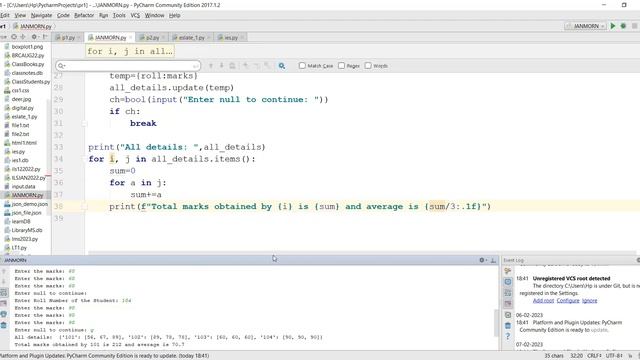Image resolution: width=640 pixels, height=360 pixels.
Task: Open the Navigate menu
Action: [x=41, y=16]
